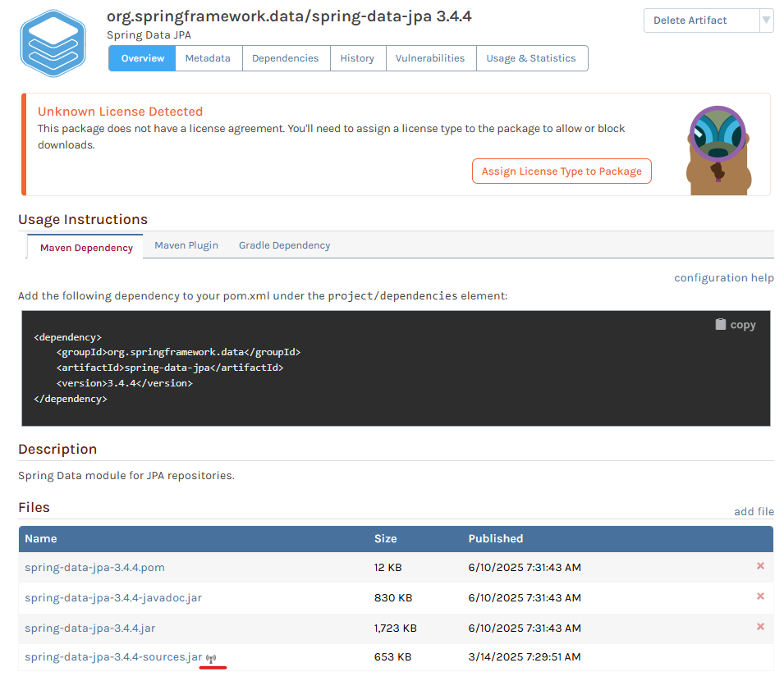Screen dimensions: 784x681
Task: Click the 830 KB size cell
Action: [x=393, y=598]
